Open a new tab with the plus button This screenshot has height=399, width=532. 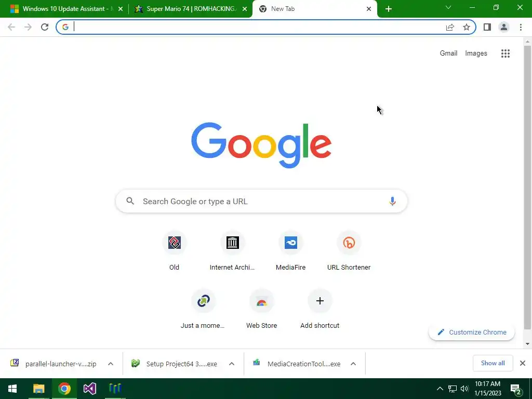[389, 9]
